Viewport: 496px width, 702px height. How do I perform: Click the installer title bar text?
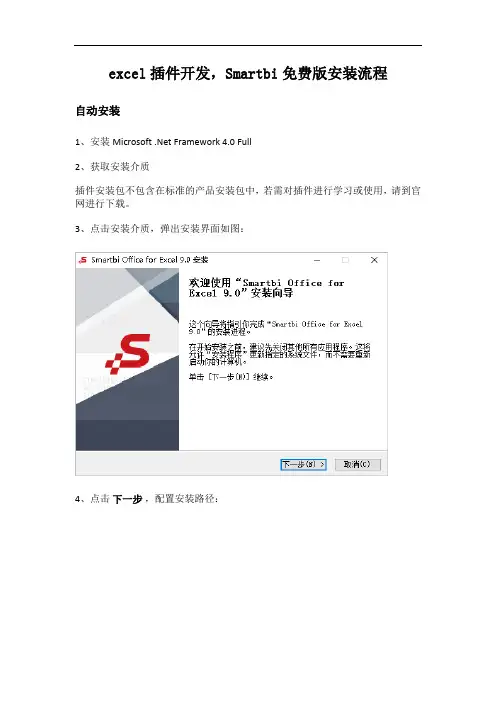(x=150, y=260)
